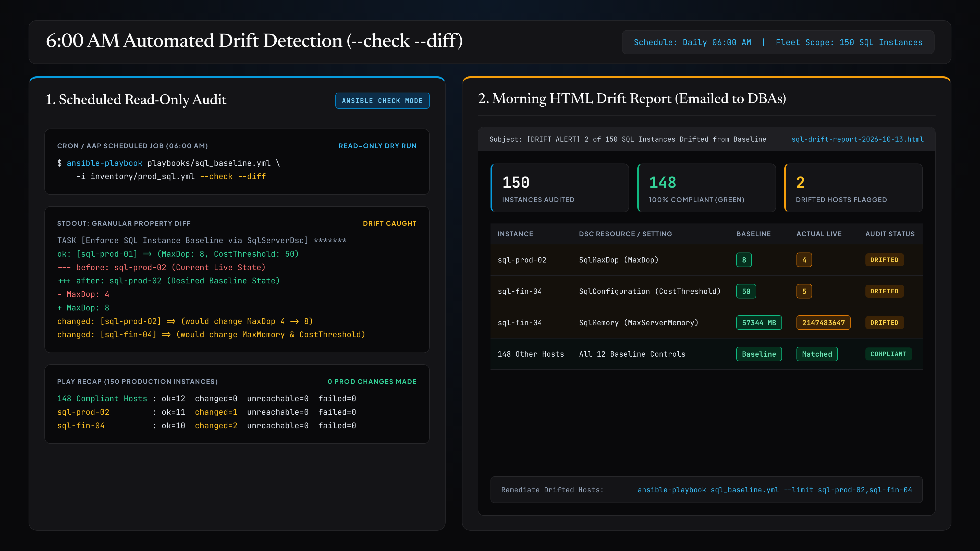Click the remediation ansible-playbook command
This screenshot has width=980, height=551.
(775, 490)
